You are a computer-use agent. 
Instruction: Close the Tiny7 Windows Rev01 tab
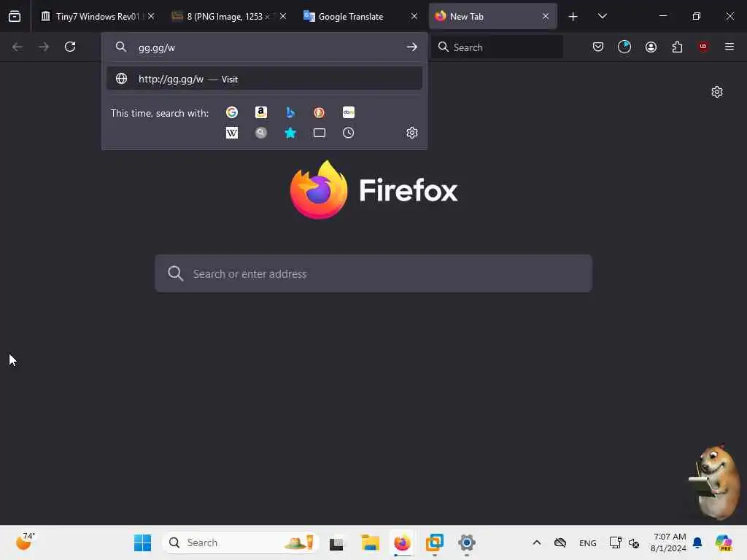point(151,17)
